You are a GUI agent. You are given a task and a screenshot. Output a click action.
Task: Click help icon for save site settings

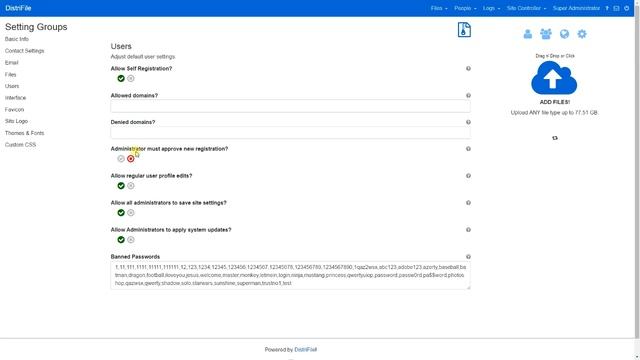pyautogui.click(x=468, y=203)
